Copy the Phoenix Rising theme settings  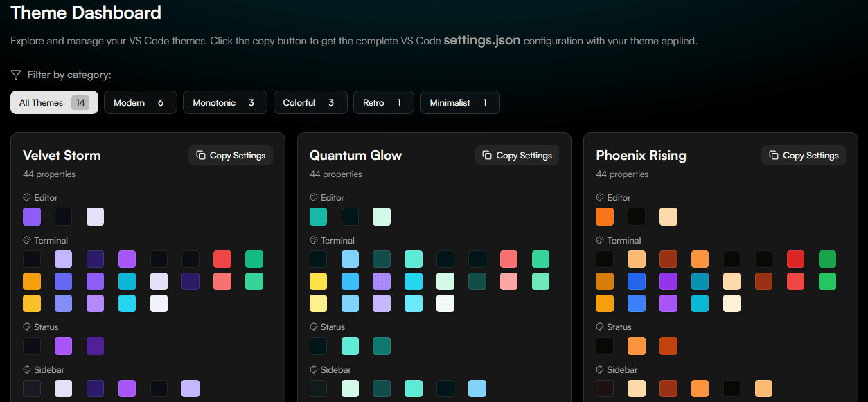[804, 155]
